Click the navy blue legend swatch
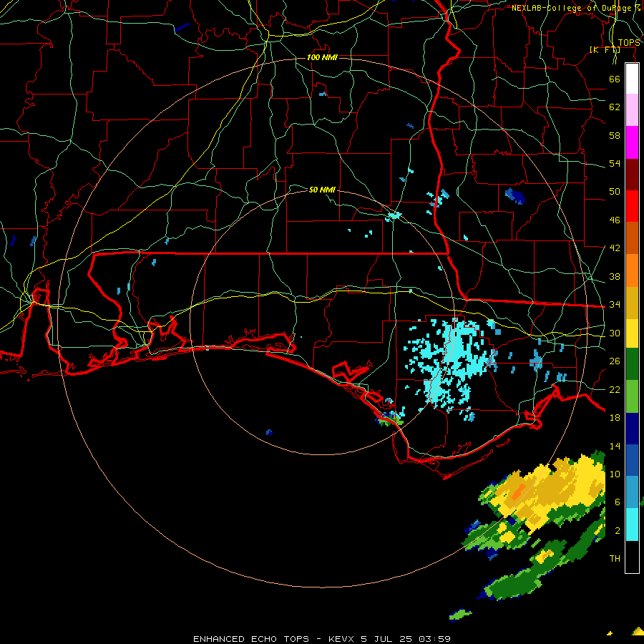Viewport: 644px width, 644px height. pos(632,429)
